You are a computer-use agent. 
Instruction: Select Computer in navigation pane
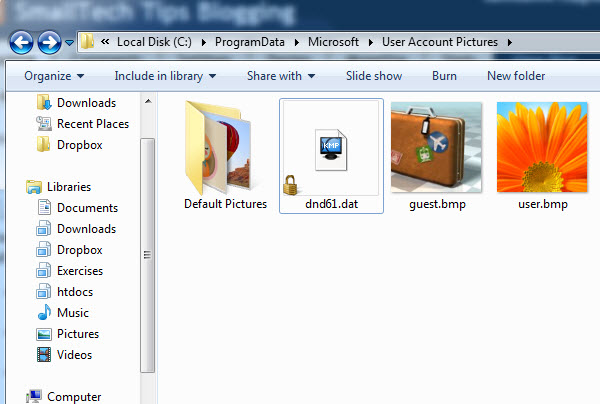point(74,397)
